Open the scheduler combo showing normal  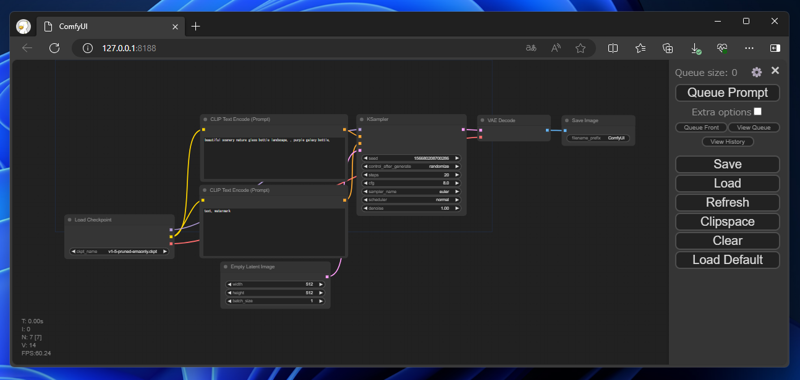pos(412,200)
